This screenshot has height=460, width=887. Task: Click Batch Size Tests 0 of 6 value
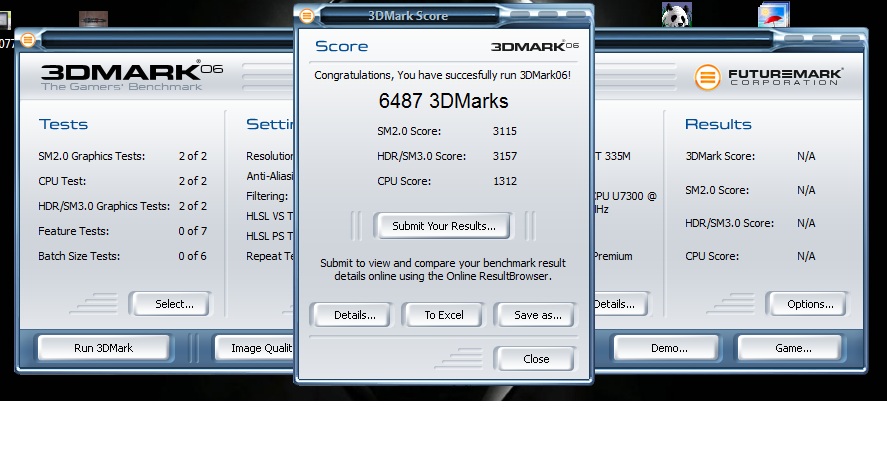pos(192,256)
